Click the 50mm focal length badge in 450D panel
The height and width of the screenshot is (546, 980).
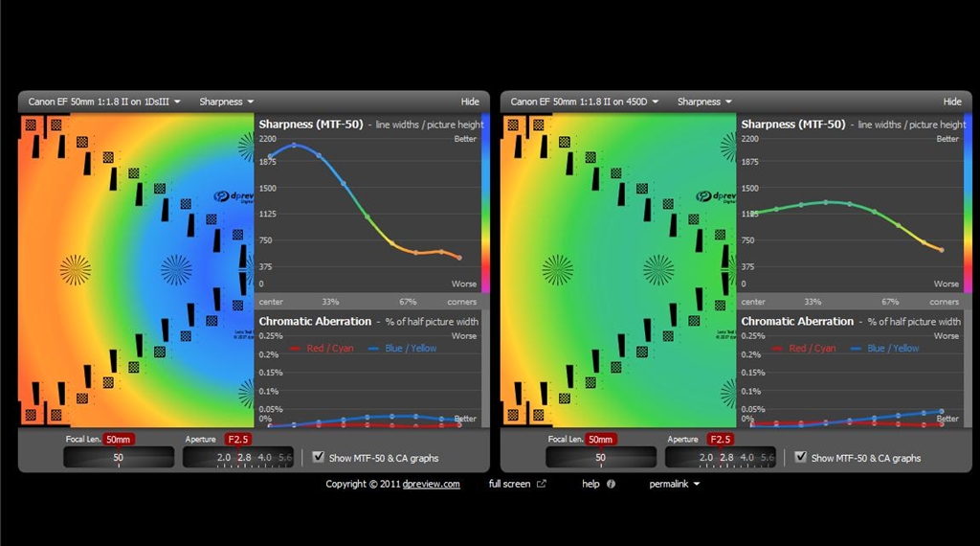click(601, 439)
